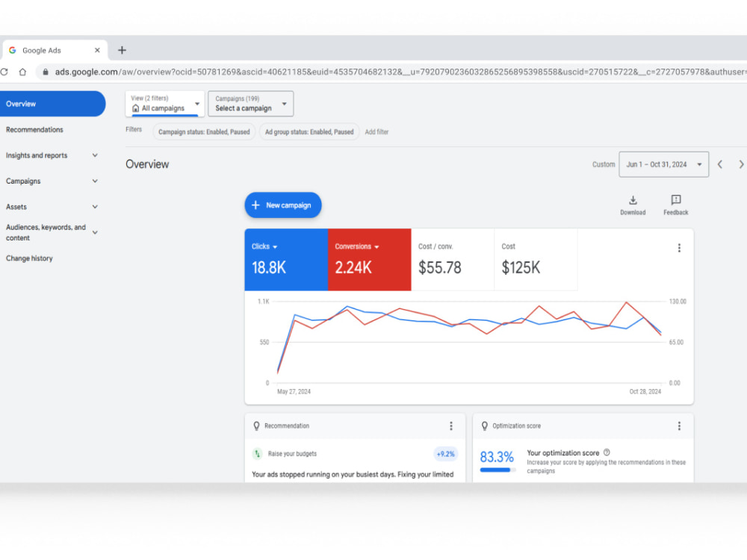Click the browser address bar URL
This screenshot has height=560, width=747.
[400, 72]
